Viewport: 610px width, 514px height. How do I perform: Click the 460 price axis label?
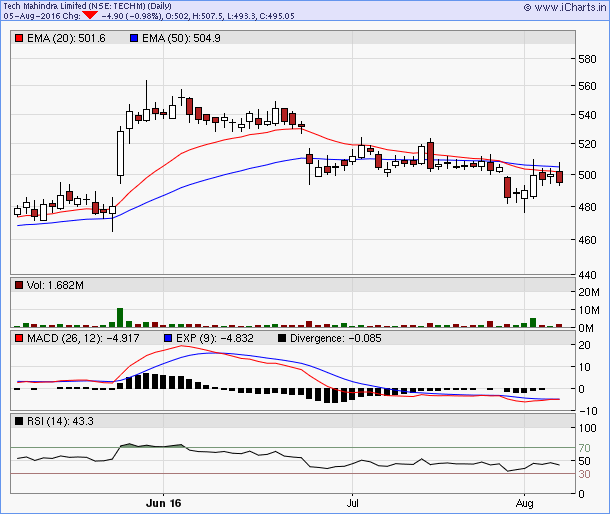coord(587,240)
